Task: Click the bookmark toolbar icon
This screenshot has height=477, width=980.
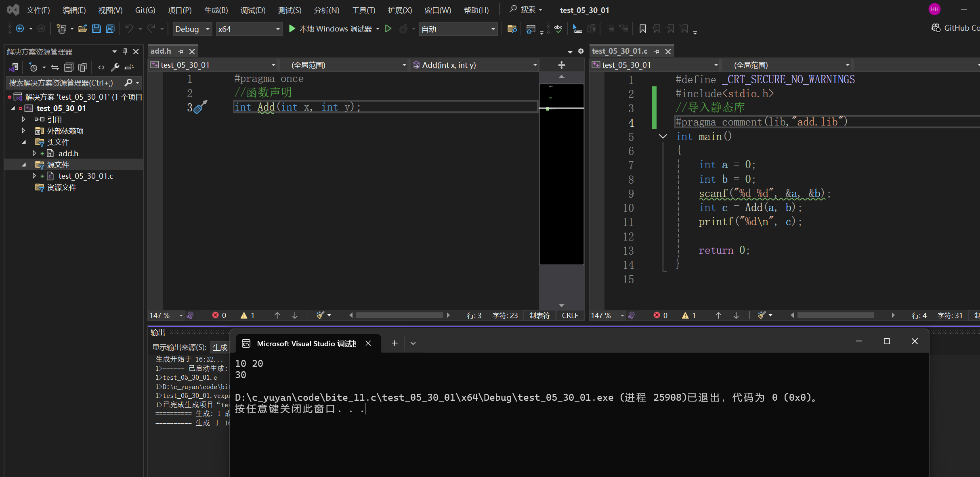Action: click(x=642, y=29)
